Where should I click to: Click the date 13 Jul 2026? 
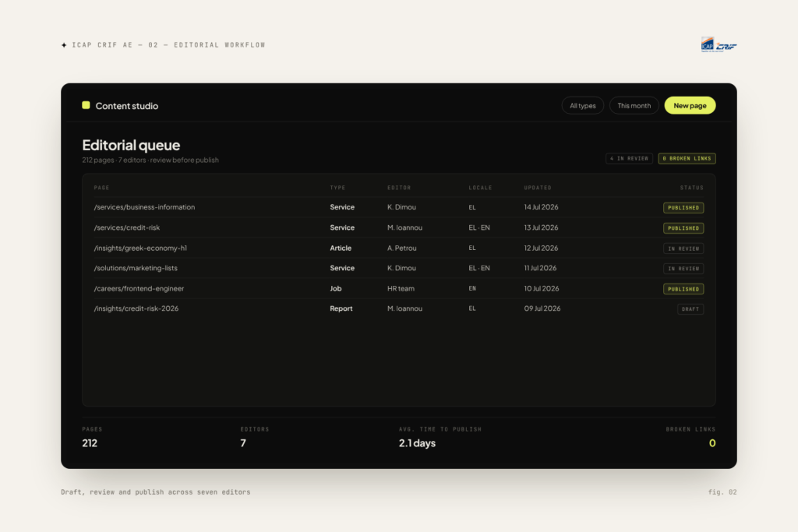pyautogui.click(x=541, y=228)
